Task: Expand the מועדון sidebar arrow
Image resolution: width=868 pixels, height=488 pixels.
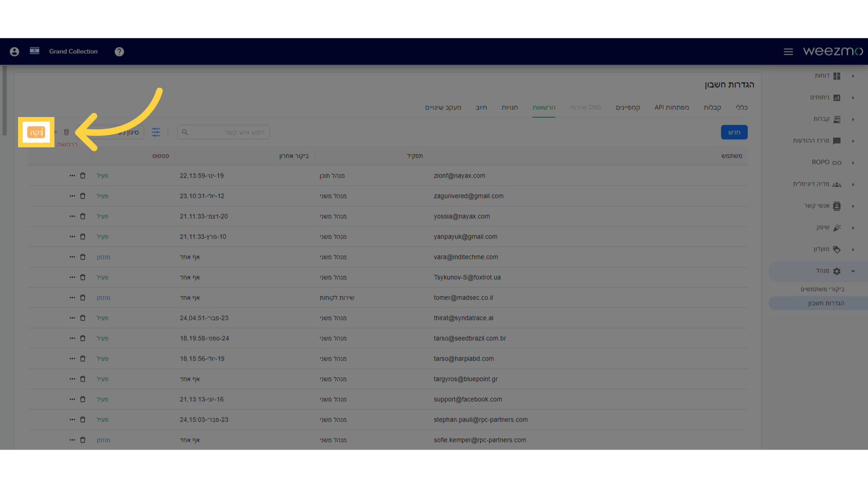Action: [x=853, y=249]
